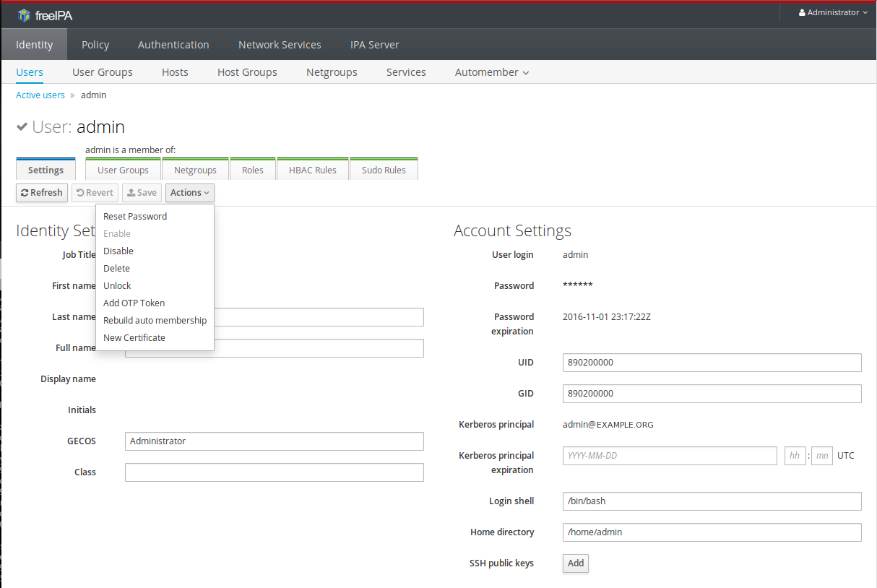Image resolution: width=877 pixels, height=588 pixels.
Task: Choose Disable in the Actions menu
Action: point(118,251)
